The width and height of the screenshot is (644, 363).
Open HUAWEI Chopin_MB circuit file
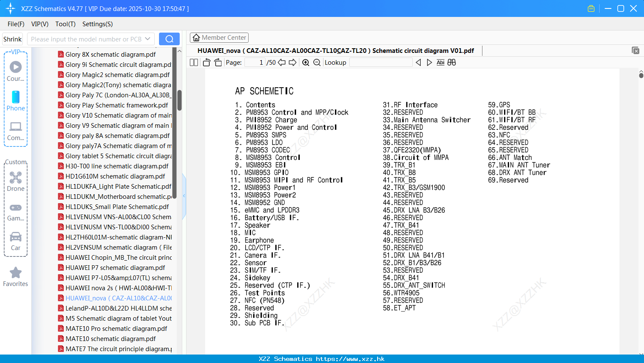tap(115, 257)
